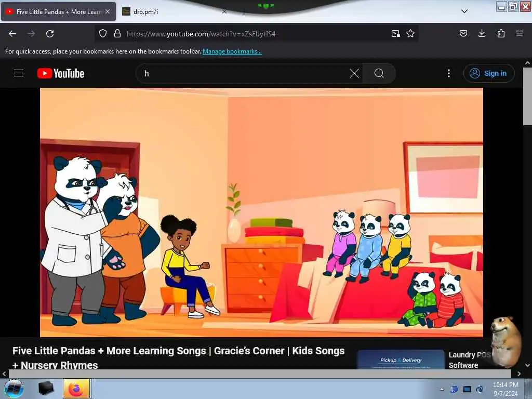Click the horizontal scroll right arrow
The width and height of the screenshot is (532, 399).
point(519,374)
